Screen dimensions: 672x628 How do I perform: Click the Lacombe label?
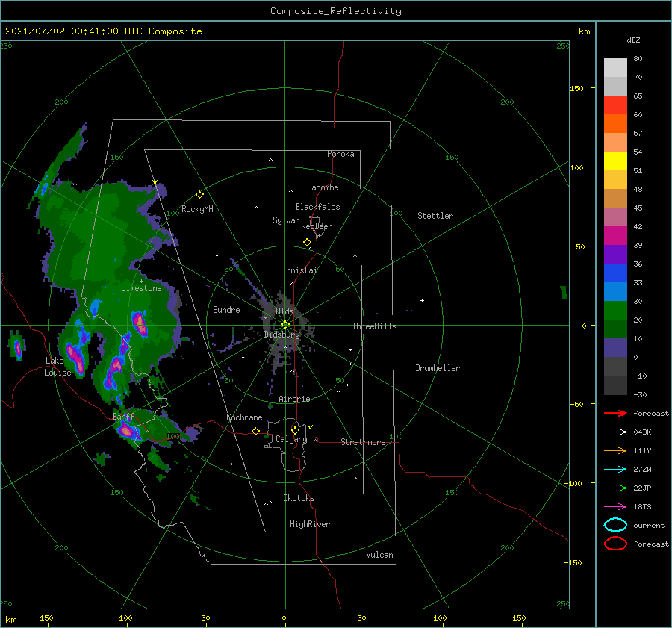coord(323,187)
